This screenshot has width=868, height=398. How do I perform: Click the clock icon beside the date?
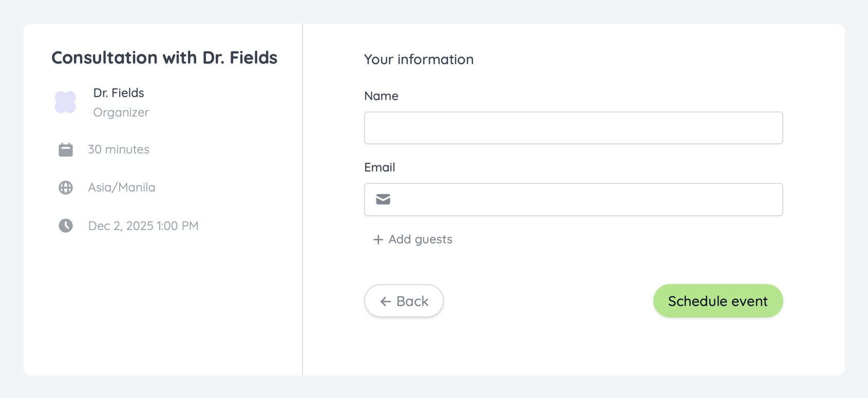tap(66, 225)
